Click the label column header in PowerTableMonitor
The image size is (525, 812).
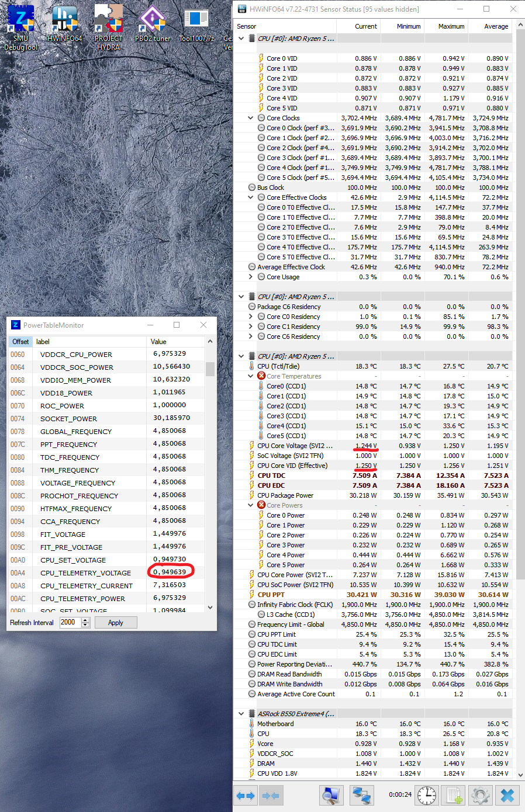(89, 342)
